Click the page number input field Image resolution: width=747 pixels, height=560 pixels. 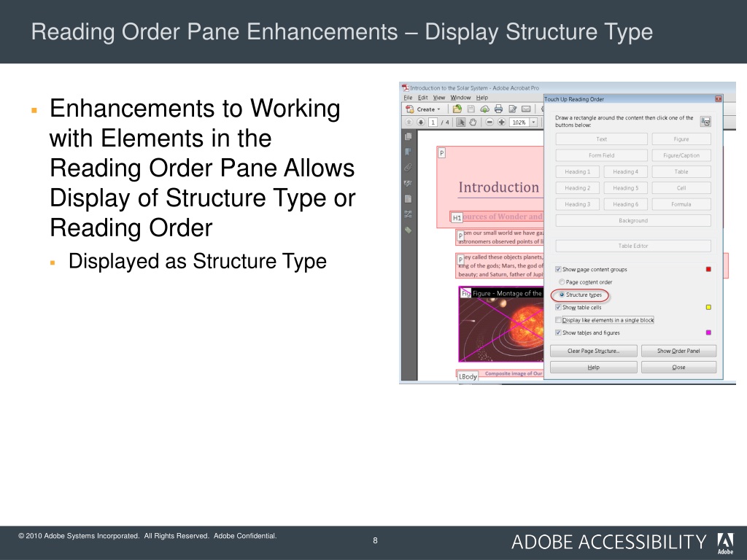click(x=433, y=122)
